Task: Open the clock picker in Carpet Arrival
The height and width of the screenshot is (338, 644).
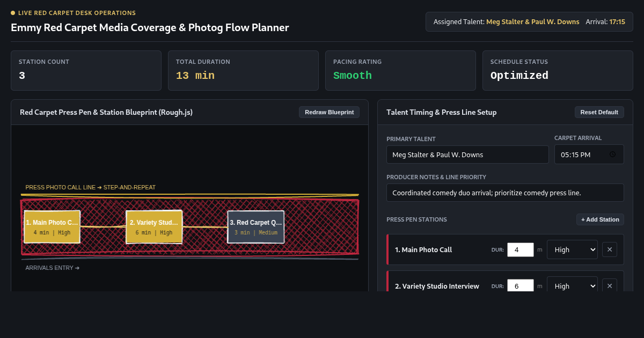Action: (x=613, y=155)
